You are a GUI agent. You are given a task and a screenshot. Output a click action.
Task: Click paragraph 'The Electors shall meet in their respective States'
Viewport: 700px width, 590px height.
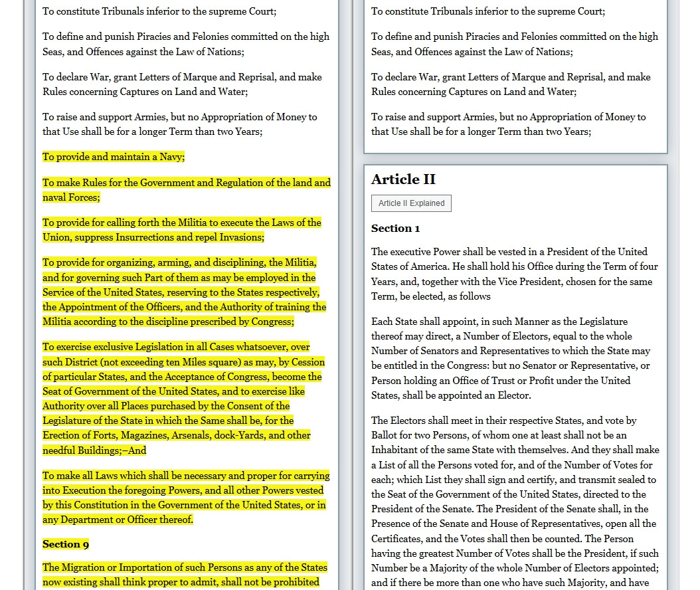tap(515, 501)
